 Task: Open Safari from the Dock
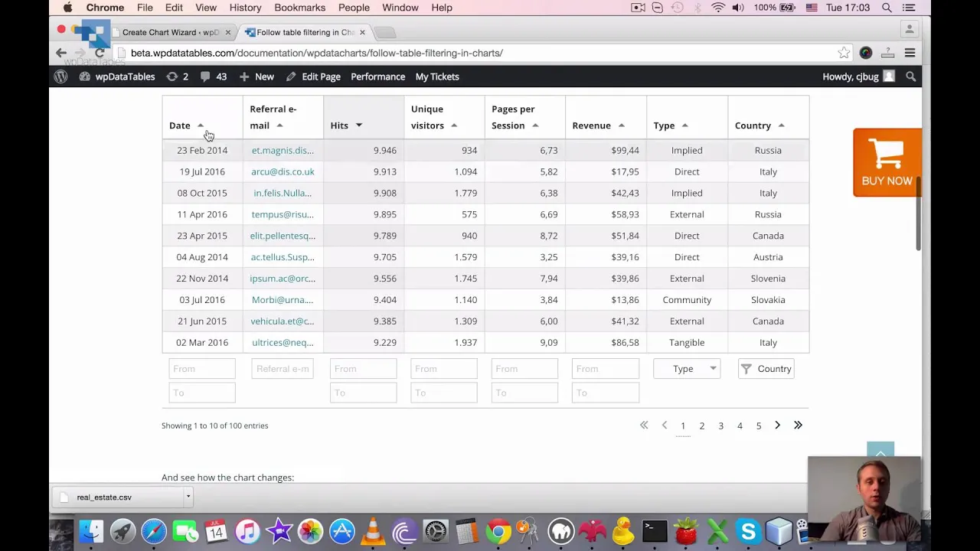coord(154,531)
